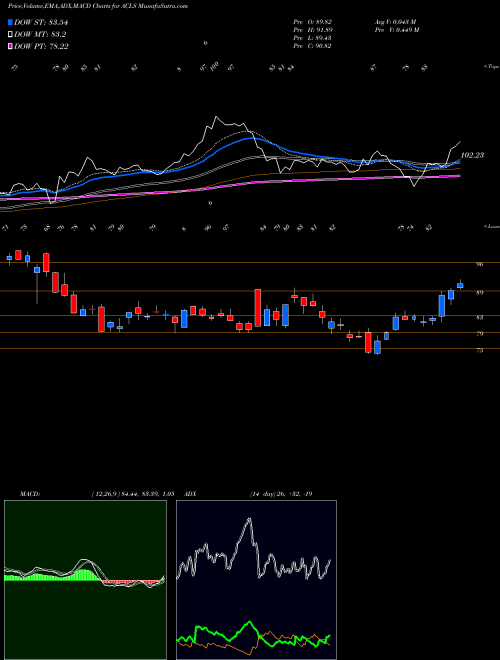
Task: Click the ADX (14 day) parameter values
Action: (x=281, y=494)
